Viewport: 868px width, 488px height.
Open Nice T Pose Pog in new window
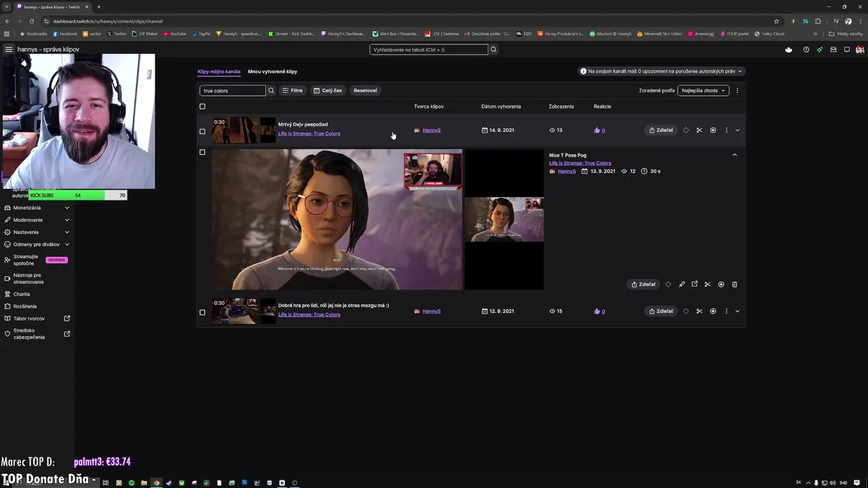[x=694, y=285]
